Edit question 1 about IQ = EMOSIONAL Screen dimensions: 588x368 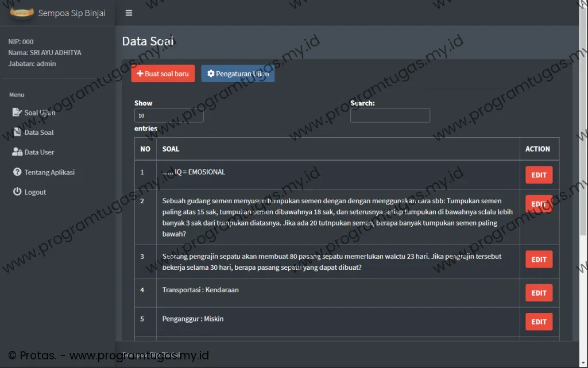(x=539, y=175)
